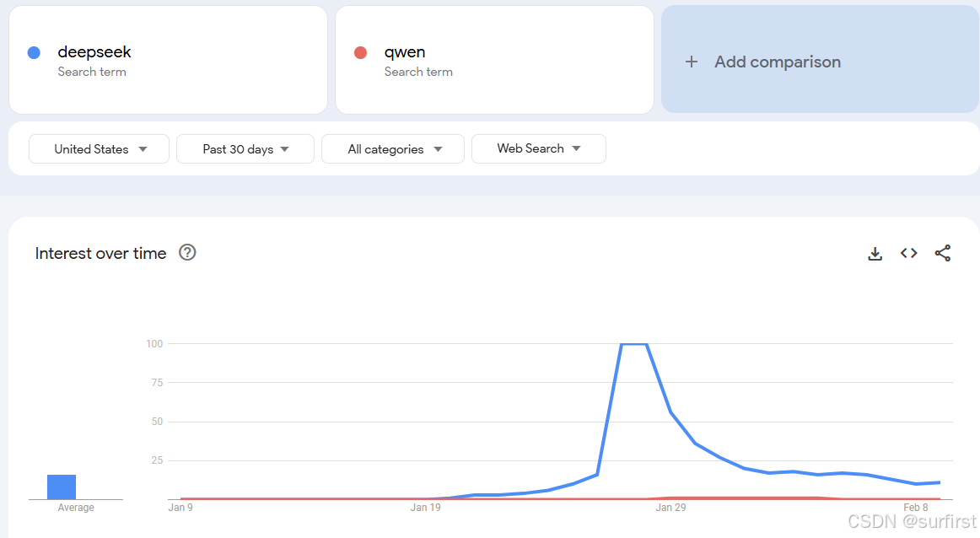980x538 pixels.
Task: Click the peak of the blue deepseek line
Action: [633, 344]
